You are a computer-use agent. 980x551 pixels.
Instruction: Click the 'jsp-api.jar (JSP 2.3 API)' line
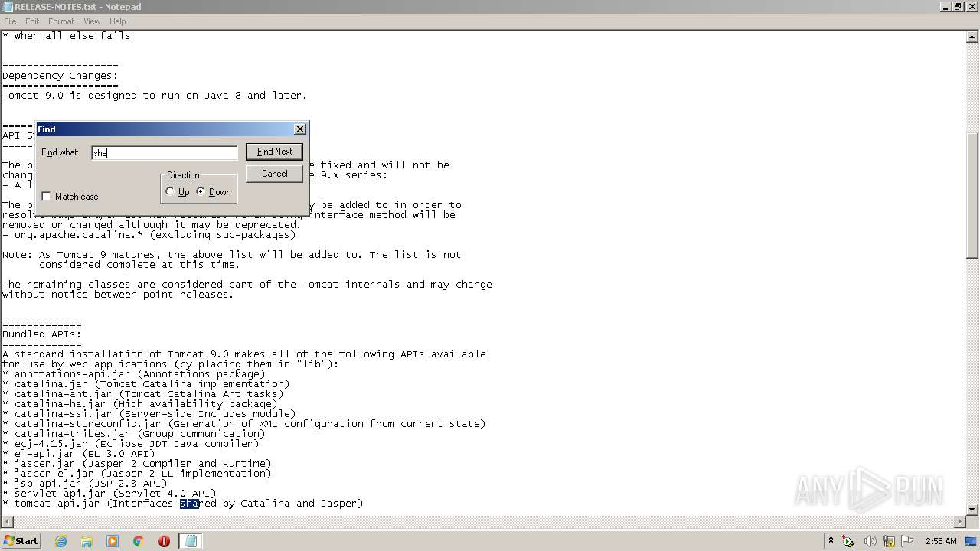[x=84, y=484]
